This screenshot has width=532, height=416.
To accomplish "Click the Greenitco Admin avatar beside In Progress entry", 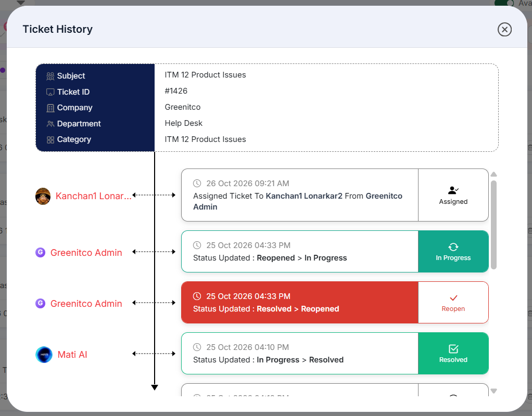I will coord(41,252).
